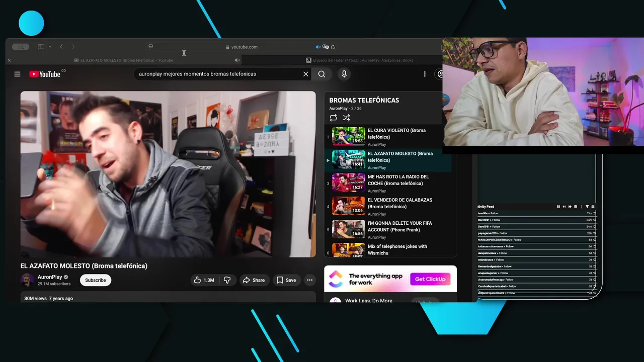Viewport: 644px width, 362px height.
Task: Pause the Activity Feed
Action: tap(558, 207)
